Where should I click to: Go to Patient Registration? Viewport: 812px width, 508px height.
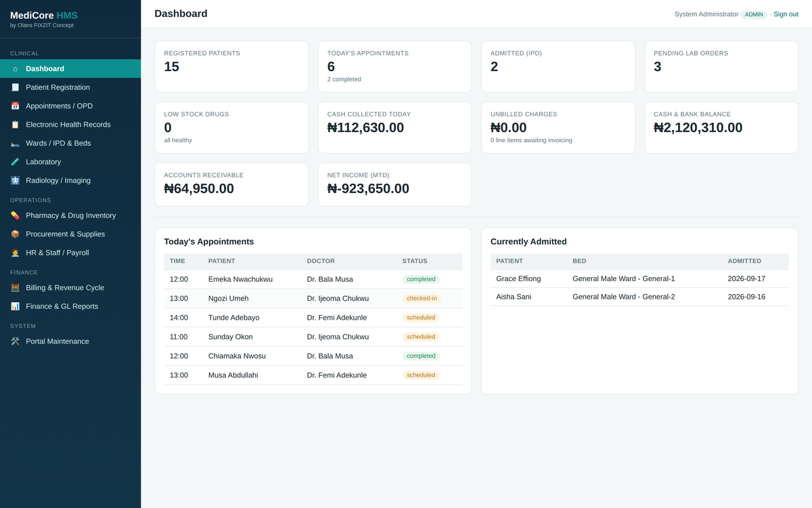click(70, 87)
